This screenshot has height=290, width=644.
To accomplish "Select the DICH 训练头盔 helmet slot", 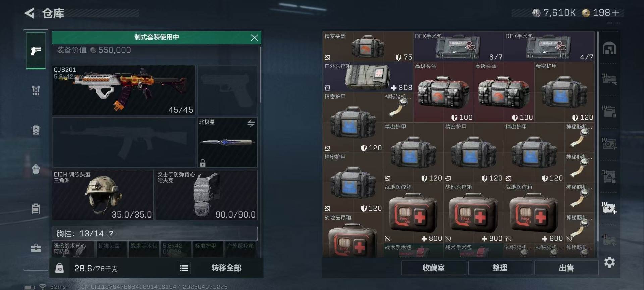I will [x=103, y=195].
